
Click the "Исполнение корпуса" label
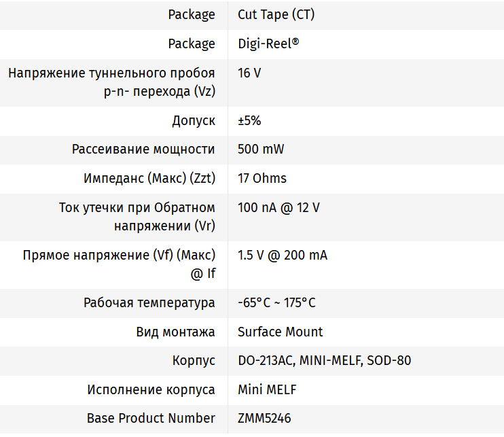click(x=151, y=390)
